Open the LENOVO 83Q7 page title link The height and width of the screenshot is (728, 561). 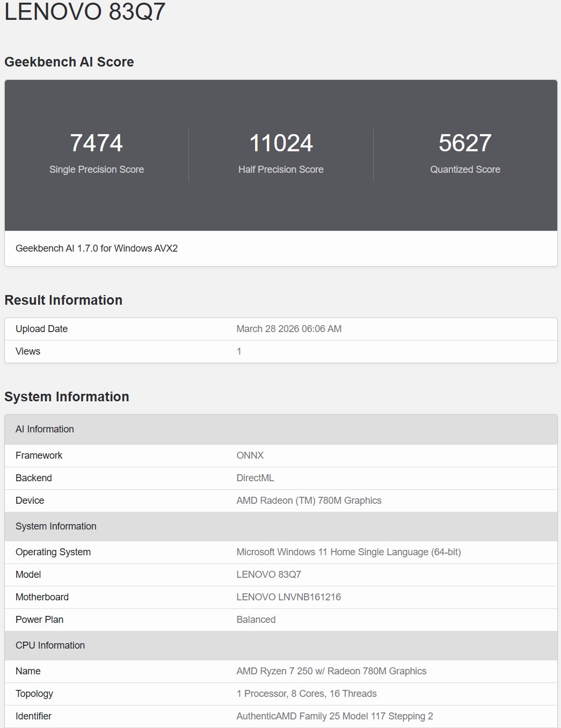pyautogui.click(x=86, y=12)
